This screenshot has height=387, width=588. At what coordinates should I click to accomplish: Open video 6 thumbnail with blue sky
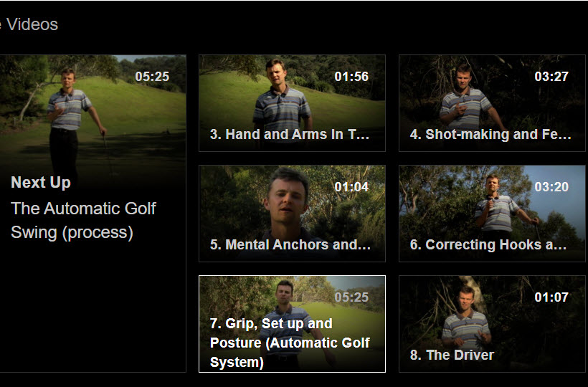(x=491, y=204)
